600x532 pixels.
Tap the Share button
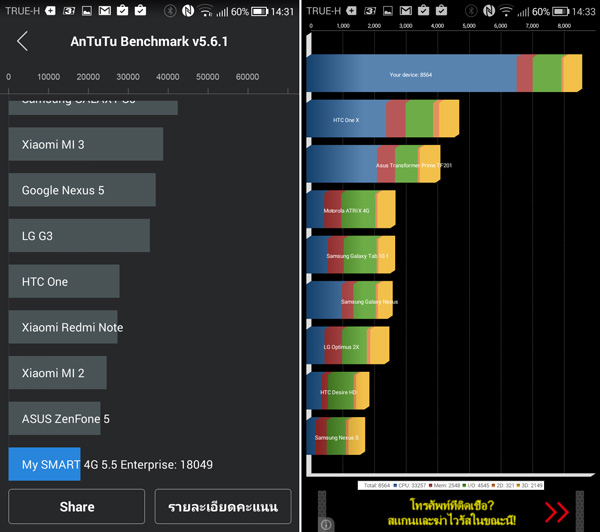77,506
